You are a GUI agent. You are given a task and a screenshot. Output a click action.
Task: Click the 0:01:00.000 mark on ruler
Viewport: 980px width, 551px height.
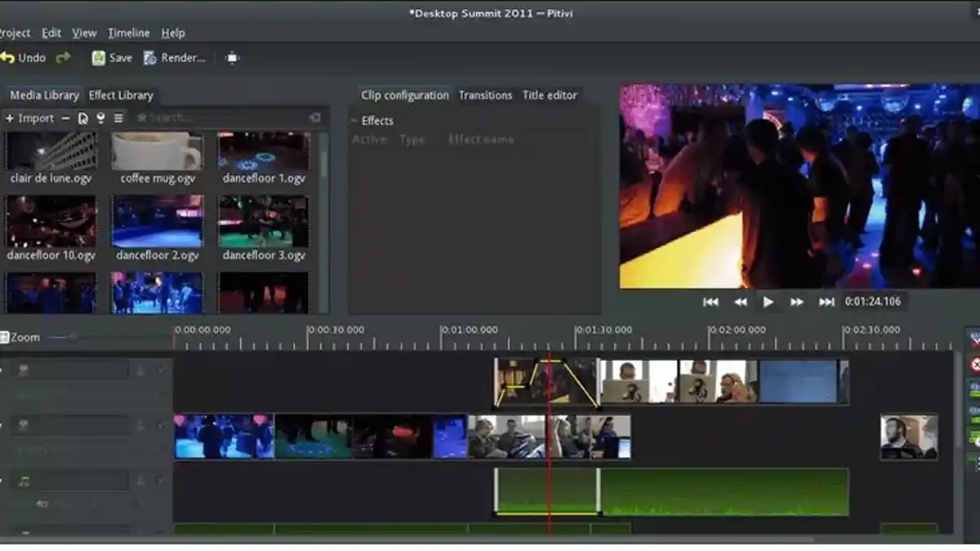point(470,331)
